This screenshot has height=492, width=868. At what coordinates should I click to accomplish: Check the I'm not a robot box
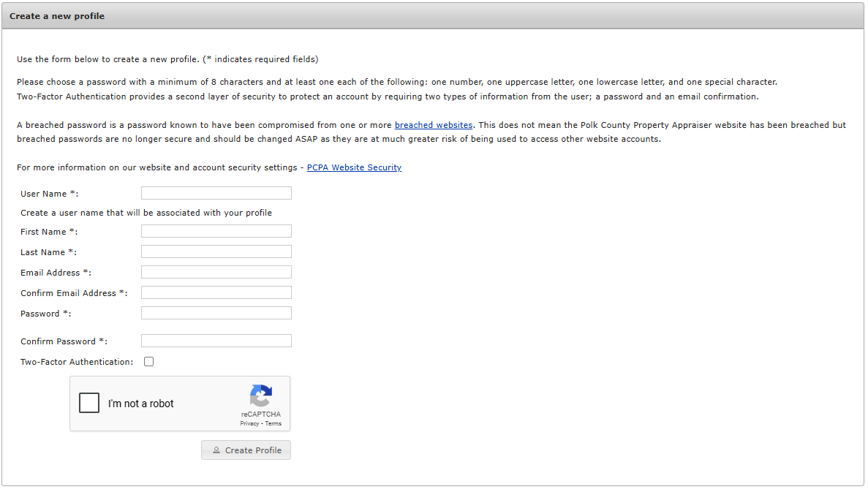click(88, 402)
